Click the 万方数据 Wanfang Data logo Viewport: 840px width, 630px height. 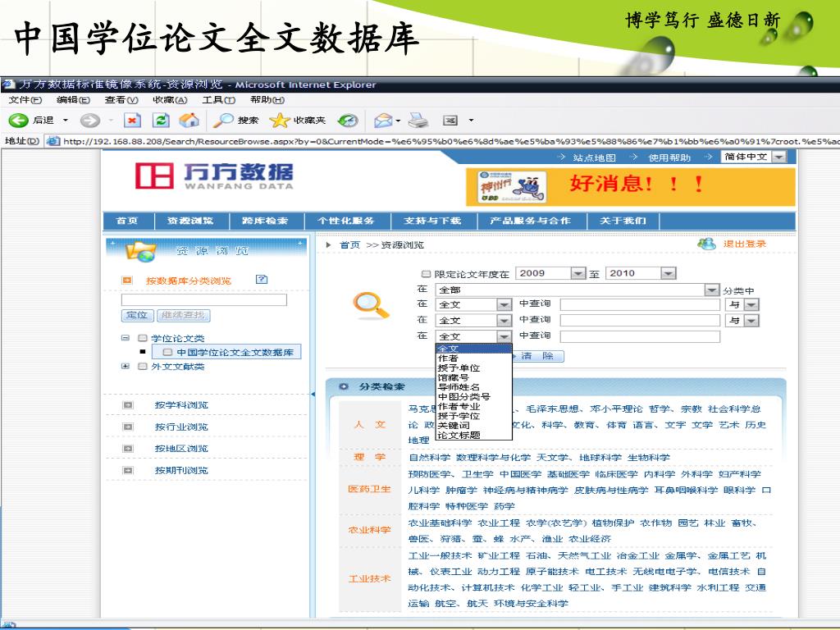(x=214, y=176)
